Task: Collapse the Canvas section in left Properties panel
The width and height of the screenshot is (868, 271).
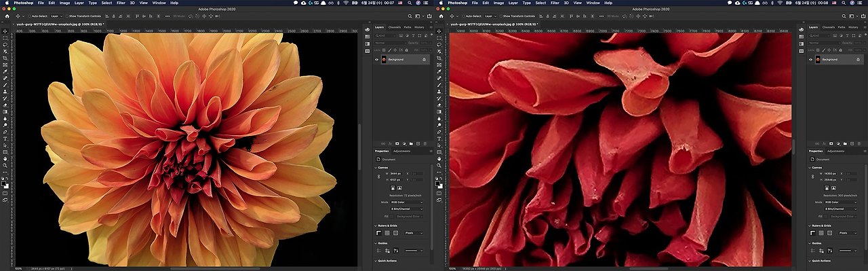Action: (x=375, y=167)
